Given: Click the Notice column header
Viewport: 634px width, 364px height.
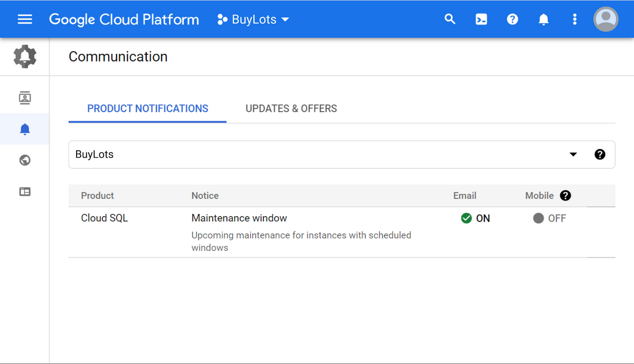Looking at the screenshot, I should [205, 196].
